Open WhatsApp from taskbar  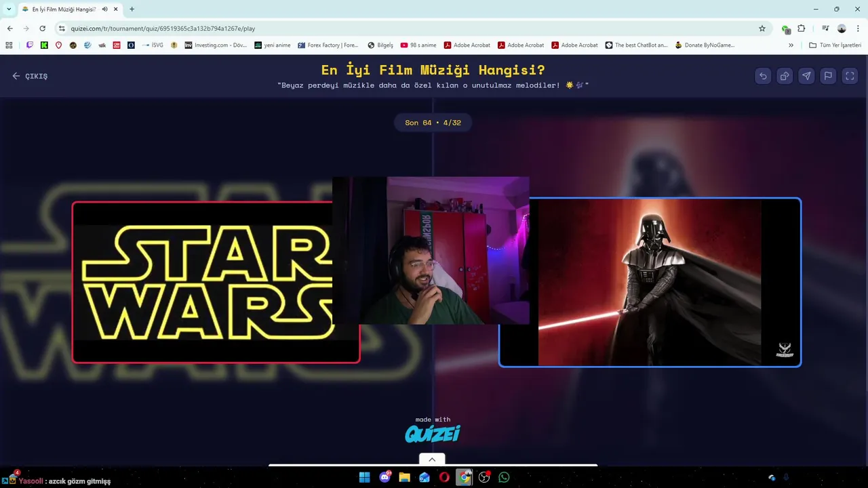pos(504,477)
